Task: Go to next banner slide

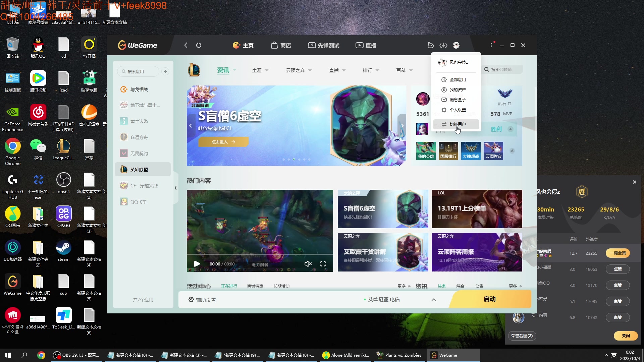Action: 402,126
